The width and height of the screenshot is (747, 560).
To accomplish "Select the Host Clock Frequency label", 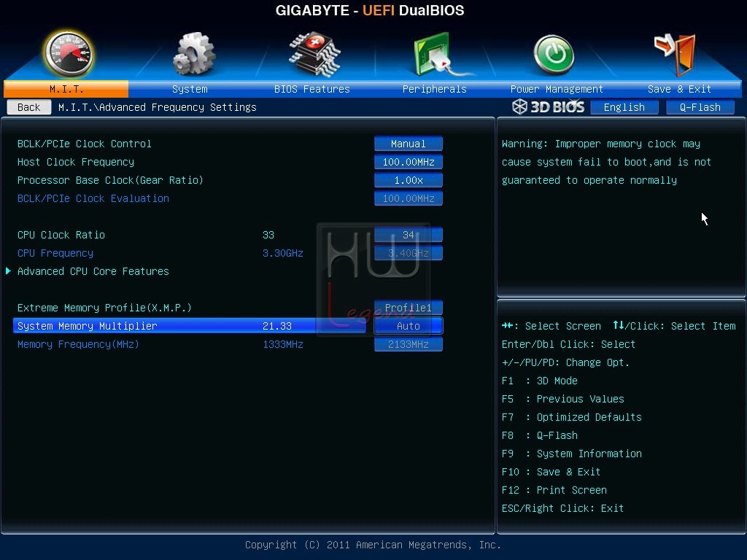I will pos(76,162).
